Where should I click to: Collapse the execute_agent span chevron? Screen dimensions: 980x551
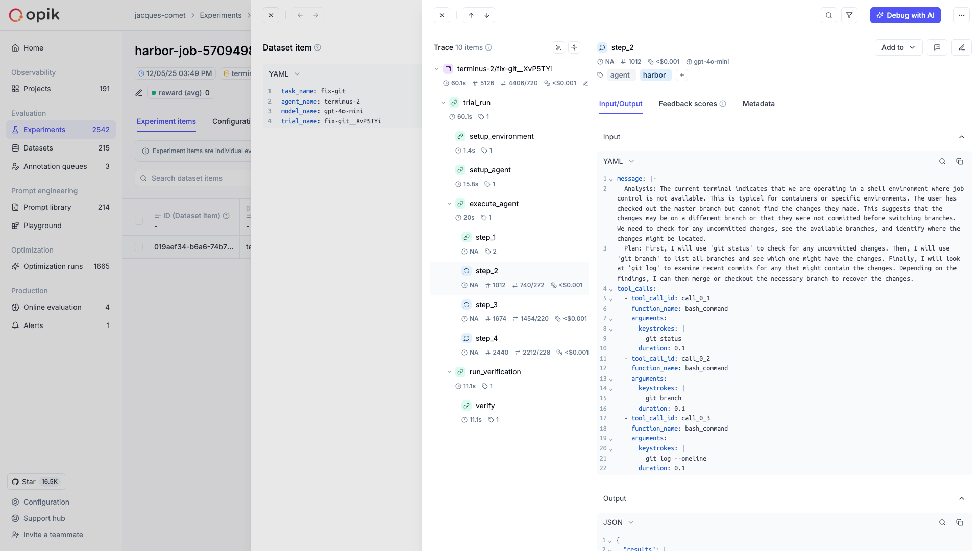pyautogui.click(x=449, y=204)
